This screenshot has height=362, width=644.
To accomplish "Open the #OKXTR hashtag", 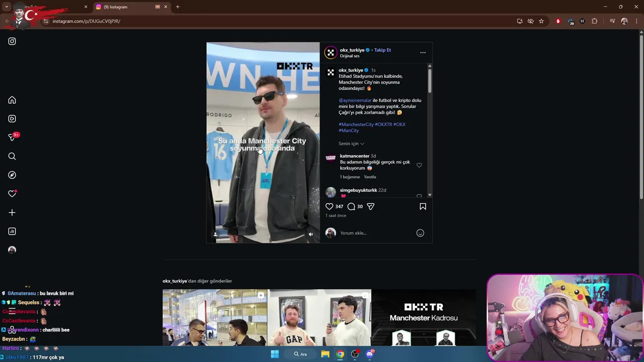I will [383, 124].
